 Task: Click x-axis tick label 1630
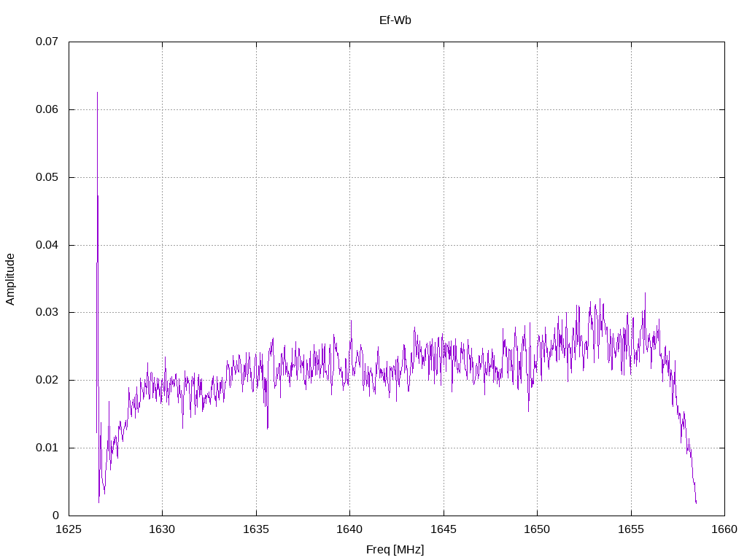pos(162,529)
